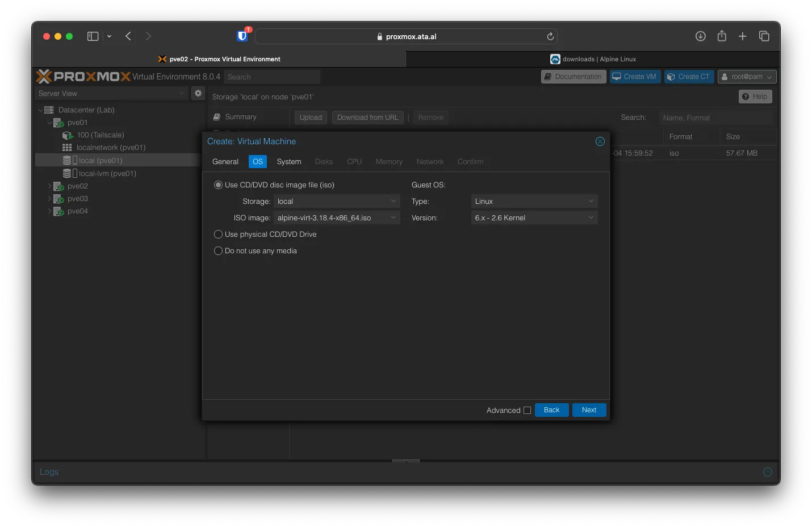Open Guest OS Type dropdown showing Linux
The height and width of the screenshot is (527, 812).
[x=534, y=202]
